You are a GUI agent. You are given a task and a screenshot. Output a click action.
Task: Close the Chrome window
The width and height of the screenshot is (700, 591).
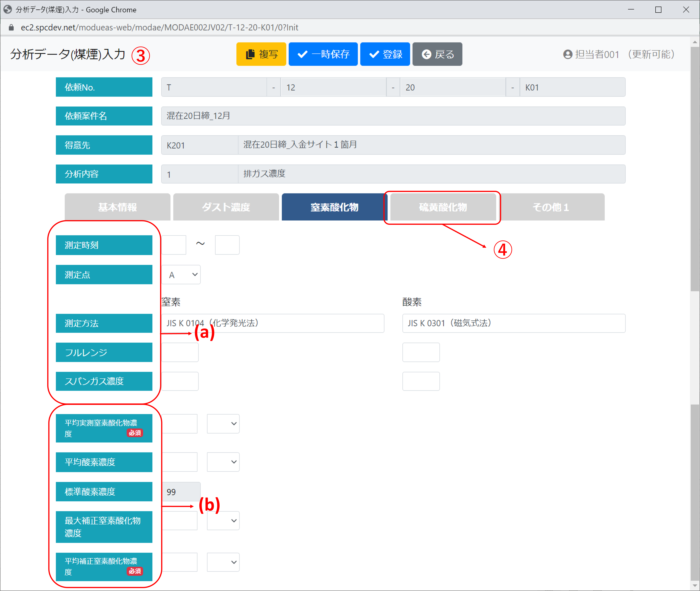click(x=686, y=9)
